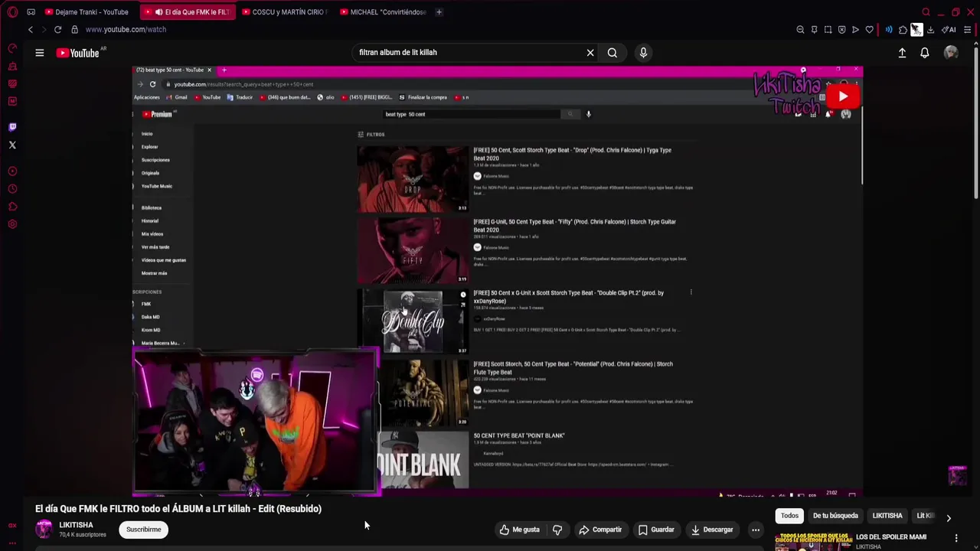Screen dimensions: 980x551
Task: Select the LIKITISHA filter chip
Action: coord(887,516)
